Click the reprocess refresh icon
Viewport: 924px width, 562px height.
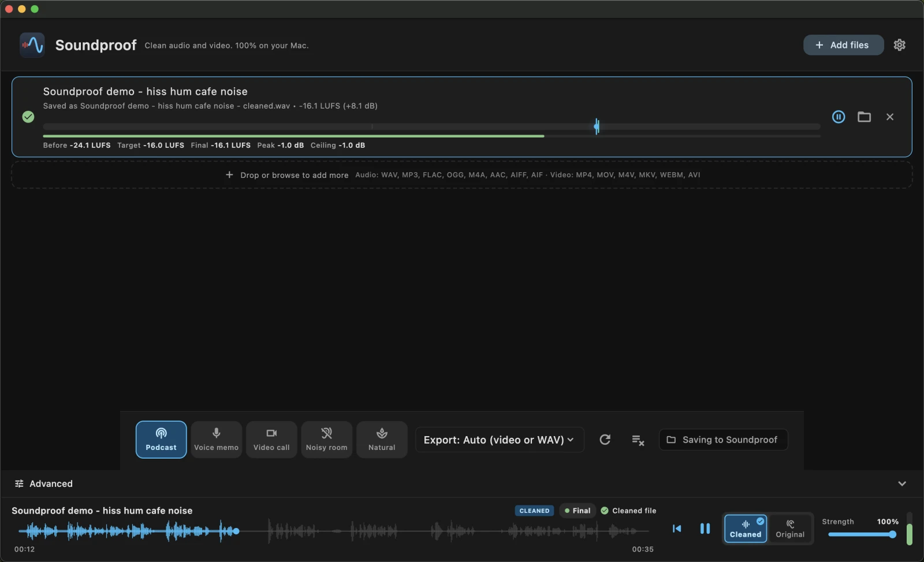[x=605, y=440]
